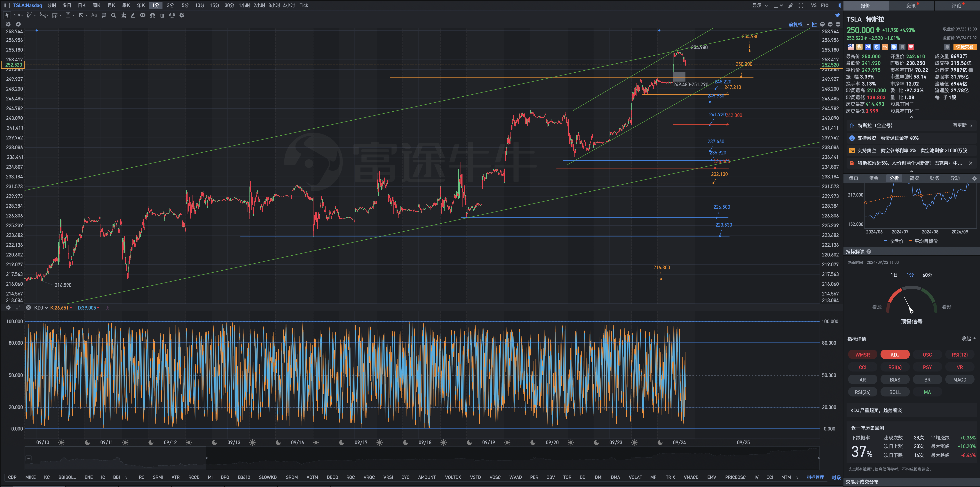Select the 60分 signal period

pos(927,275)
